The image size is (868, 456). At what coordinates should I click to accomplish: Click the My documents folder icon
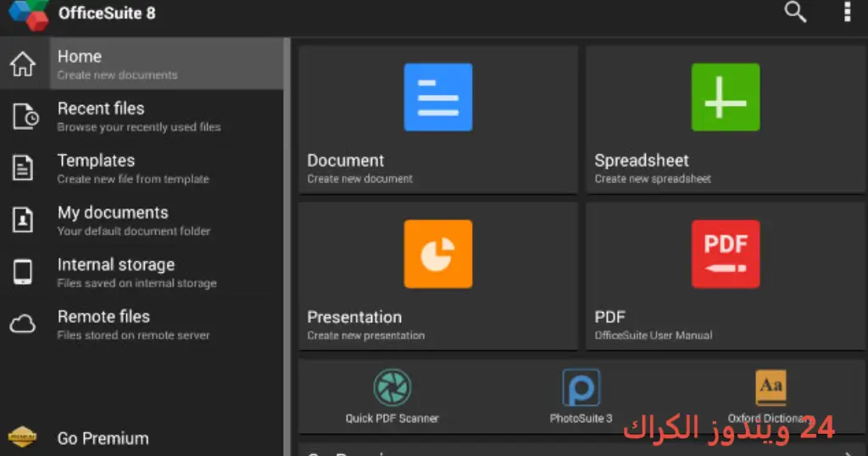(x=23, y=220)
